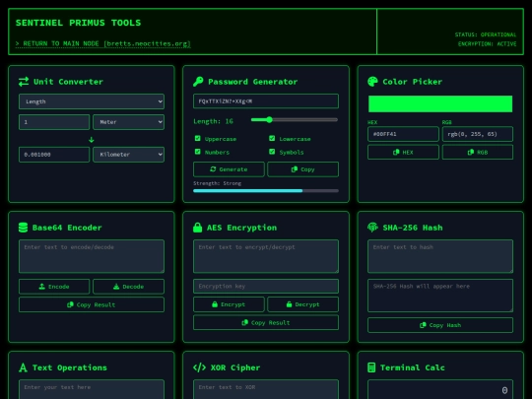The width and height of the screenshot is (532, 399).
Task: Toggle the Lowercase checkbox
Action: [x=272, y=139]
